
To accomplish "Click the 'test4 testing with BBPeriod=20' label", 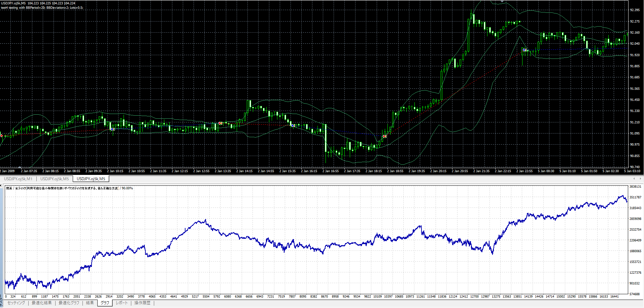I will coord(42,8).
